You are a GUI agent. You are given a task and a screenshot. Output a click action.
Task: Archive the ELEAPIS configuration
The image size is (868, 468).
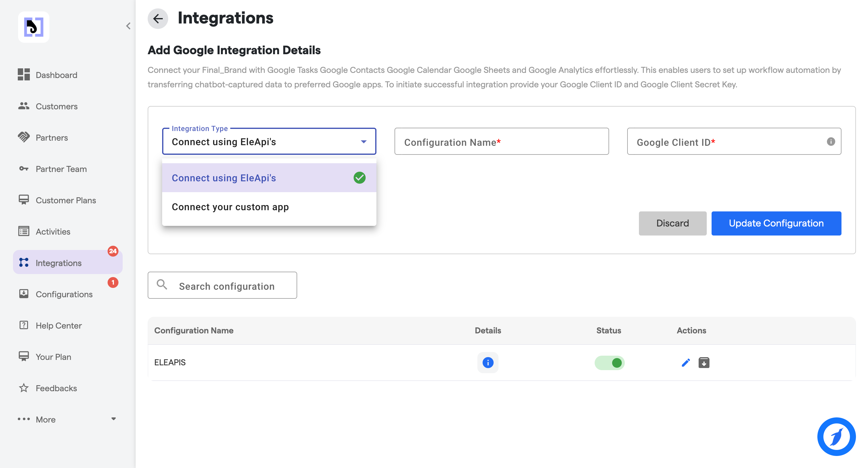(x=703, y=363)
